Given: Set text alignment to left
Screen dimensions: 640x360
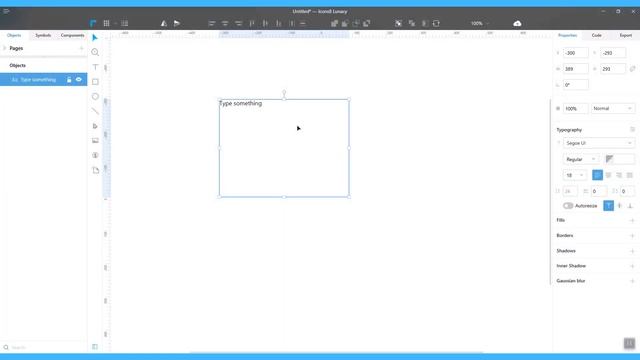Looking at the screenshot, I should tap(597, 175).
